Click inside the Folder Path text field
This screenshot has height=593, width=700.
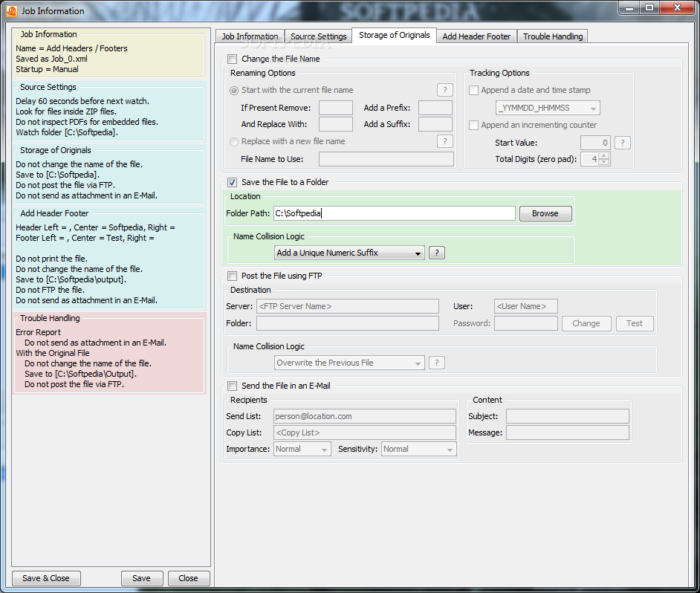point(394,213)
